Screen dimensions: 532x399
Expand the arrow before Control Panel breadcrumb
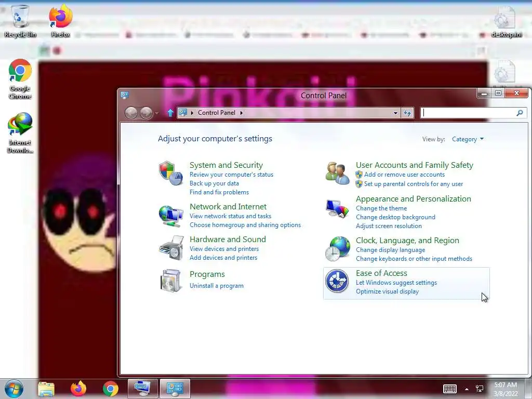point(192,113)
